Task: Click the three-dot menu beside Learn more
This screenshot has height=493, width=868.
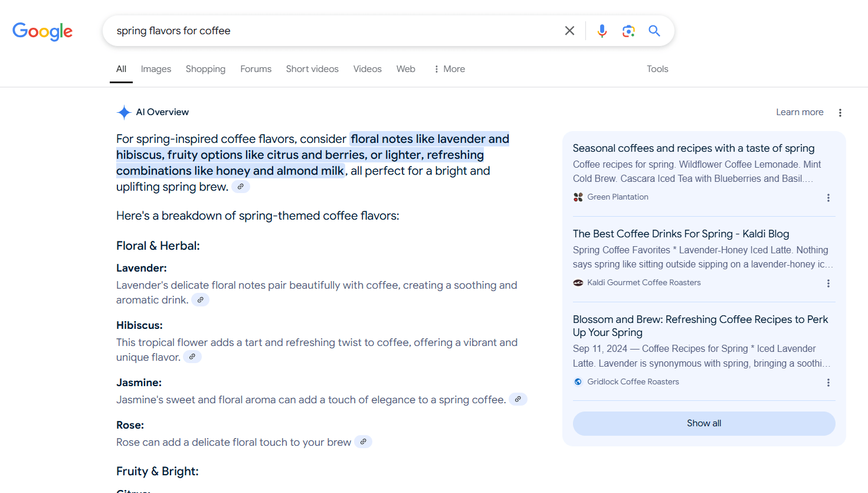Action: (x=840, y=112)
